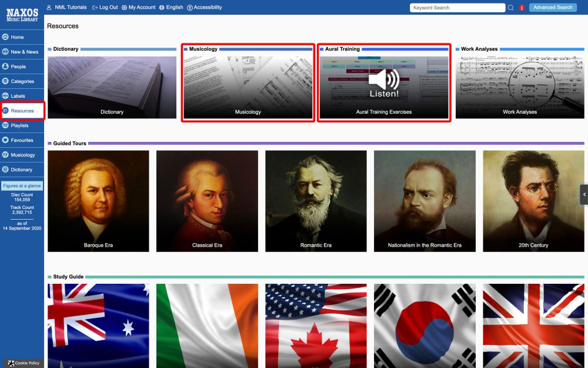Viewport: 588px width, 368px height.
Task: Click the Musicology sidebar icon
Action: click(x=5, y=154)
